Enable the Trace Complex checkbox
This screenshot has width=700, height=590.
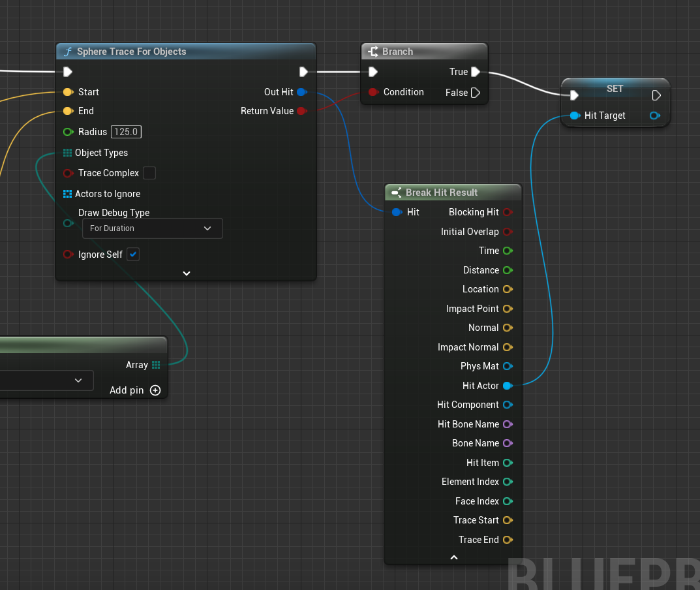(149, 173)
